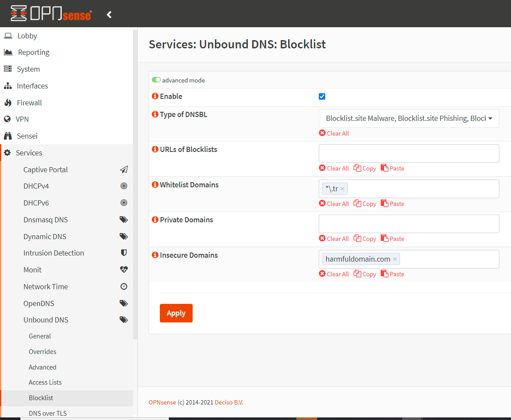This screenshot has width=511, height=420.
Task: Expand the Firewall menu section
Action: (x=29, y=103)
